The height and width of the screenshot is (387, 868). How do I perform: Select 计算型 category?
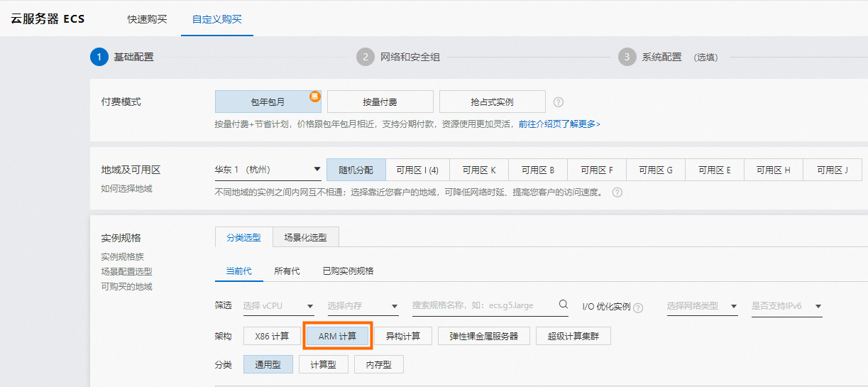[x=324, y=365]
